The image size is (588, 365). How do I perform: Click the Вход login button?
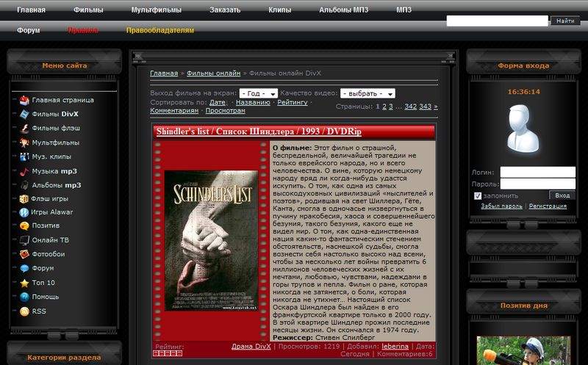(562, 195)
